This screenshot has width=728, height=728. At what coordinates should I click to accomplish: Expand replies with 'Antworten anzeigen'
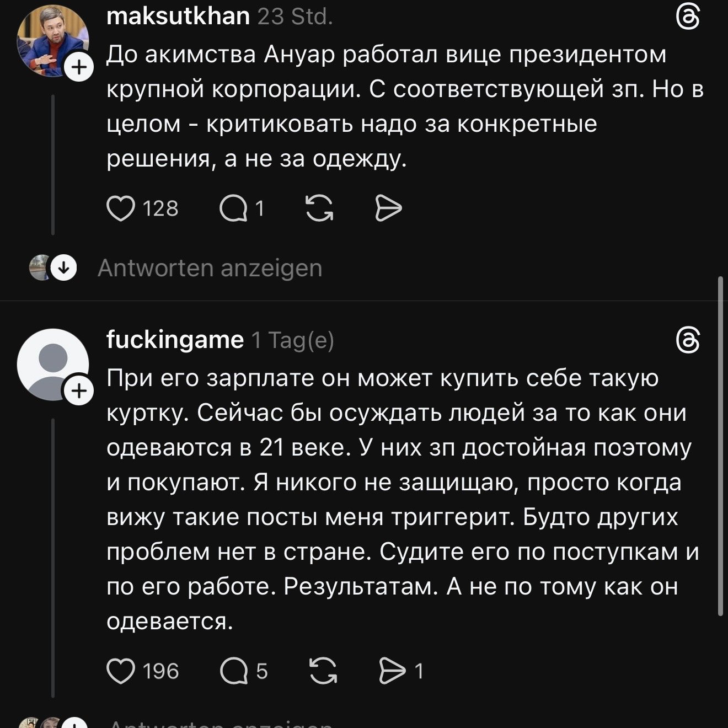click(210, 269)
